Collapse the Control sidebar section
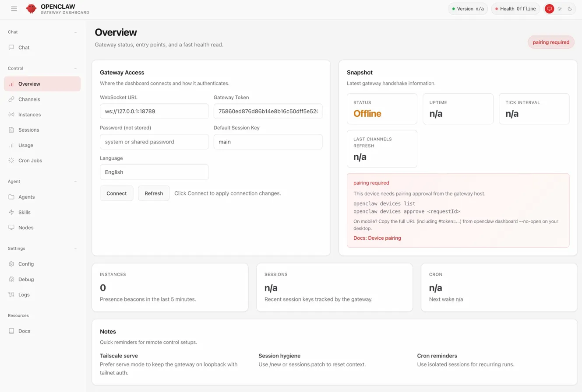The height and width of the screenshot is (392, 582). coord(75,68)
